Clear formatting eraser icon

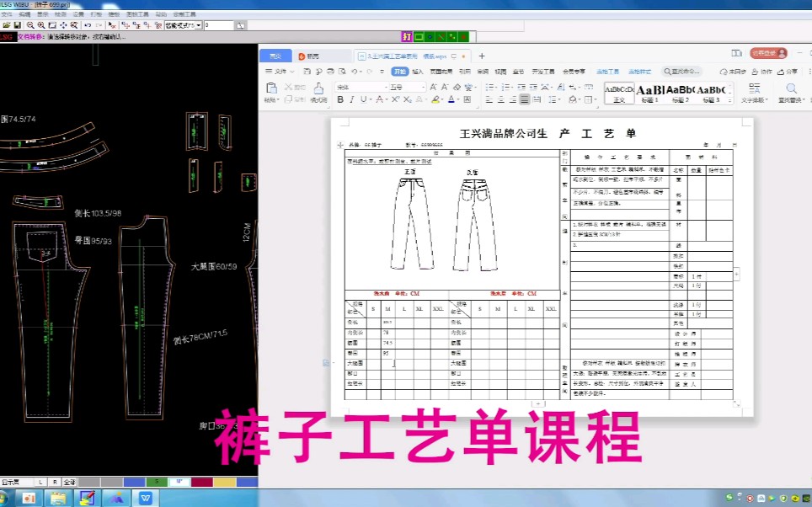[457, 87]
